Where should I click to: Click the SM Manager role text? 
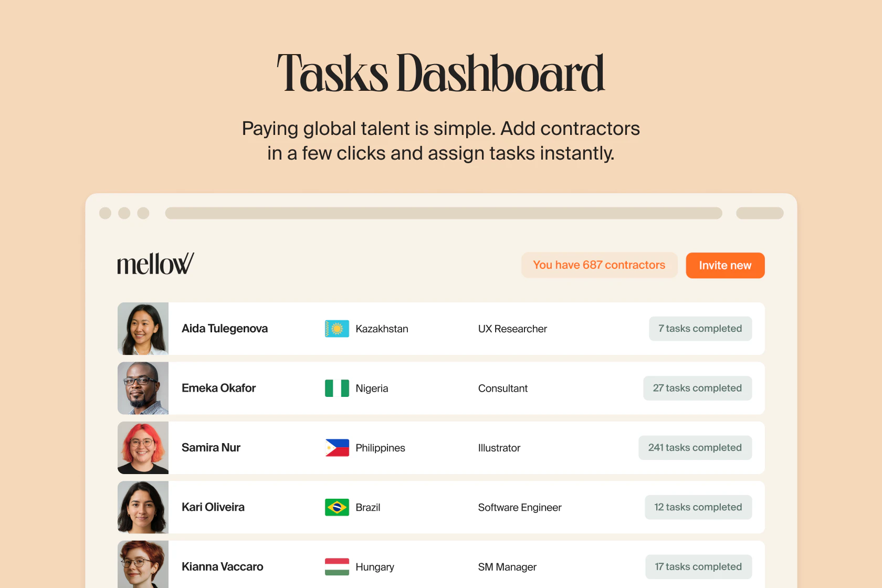point(507,566)
